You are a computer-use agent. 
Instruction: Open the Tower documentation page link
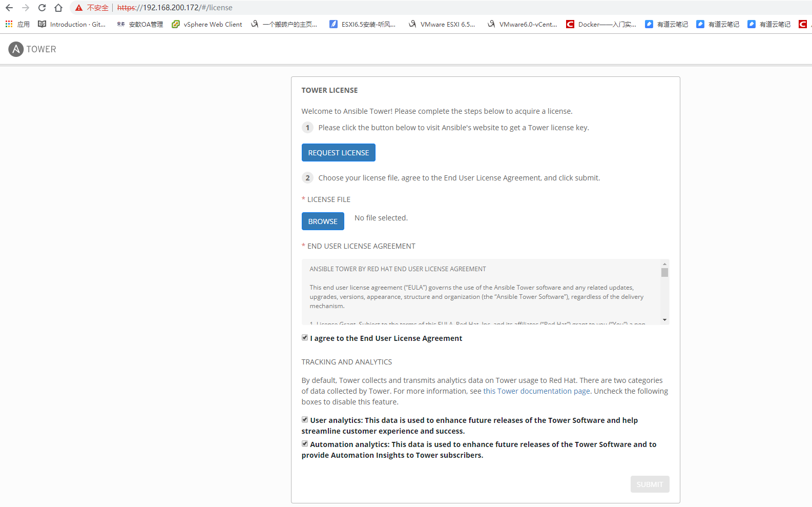coord(536,391)
